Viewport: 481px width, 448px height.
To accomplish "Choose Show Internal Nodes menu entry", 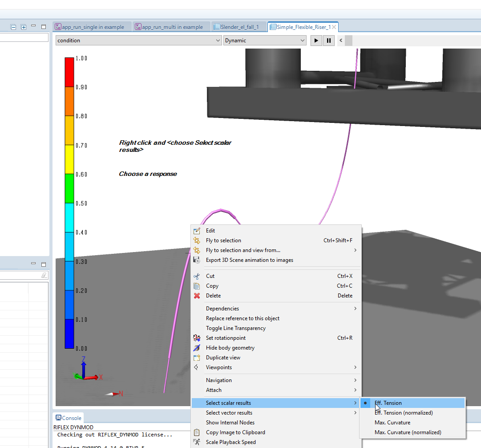I will pos(230,423).
